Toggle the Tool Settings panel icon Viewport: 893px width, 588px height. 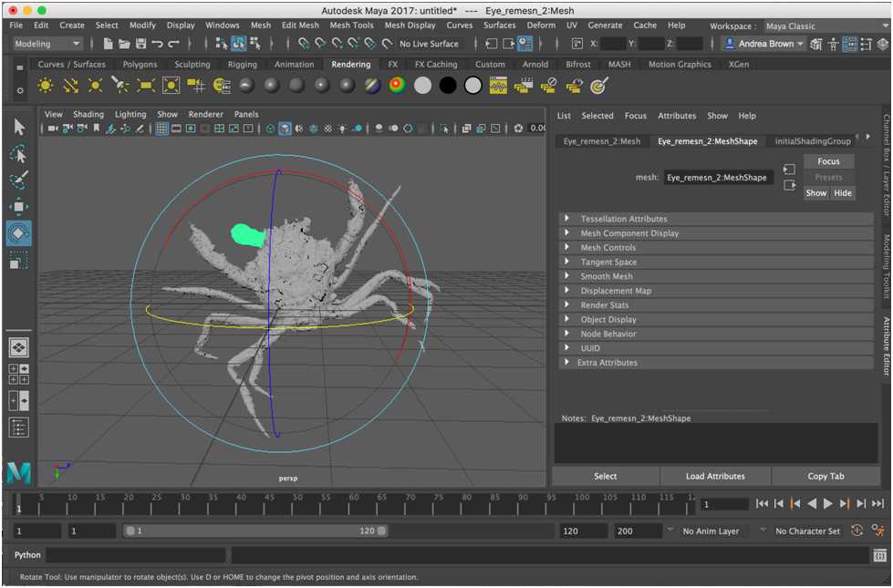(x=867, y=44)
